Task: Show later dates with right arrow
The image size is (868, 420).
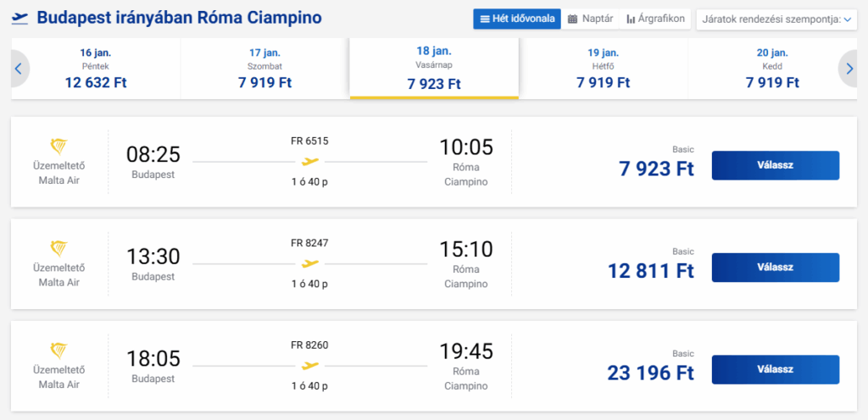Action: click(x=849, y=69)
